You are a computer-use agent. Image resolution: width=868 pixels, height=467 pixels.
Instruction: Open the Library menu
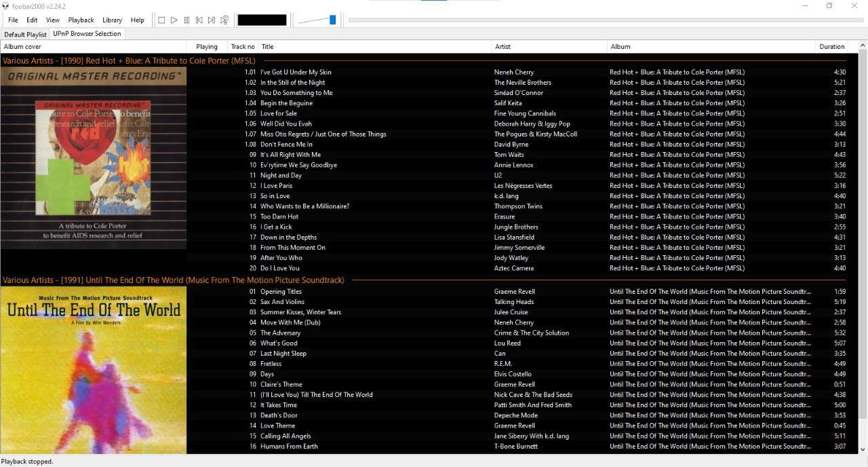click(x=112, y=20)
